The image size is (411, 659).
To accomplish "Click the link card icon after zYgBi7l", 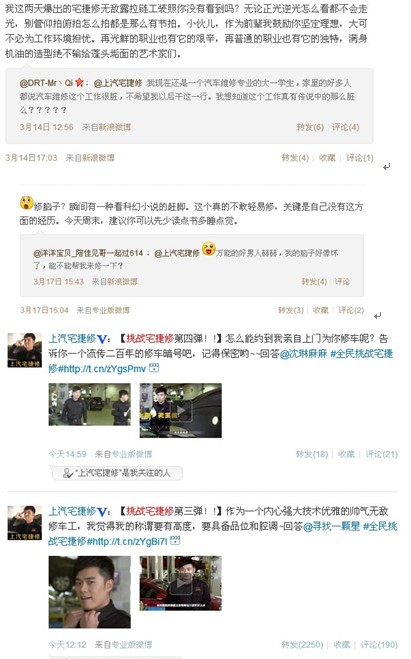I will (x=175, y=541).
